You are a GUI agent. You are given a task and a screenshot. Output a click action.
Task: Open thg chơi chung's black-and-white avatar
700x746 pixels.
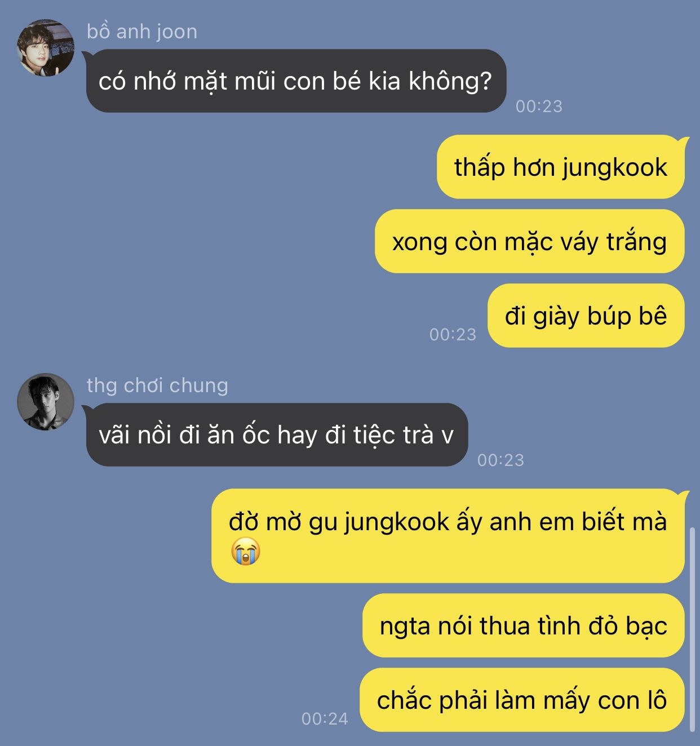coord(46,402)
